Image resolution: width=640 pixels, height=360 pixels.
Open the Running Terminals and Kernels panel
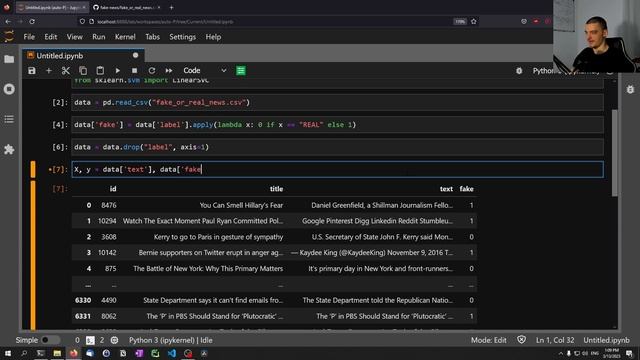point(9,89)
